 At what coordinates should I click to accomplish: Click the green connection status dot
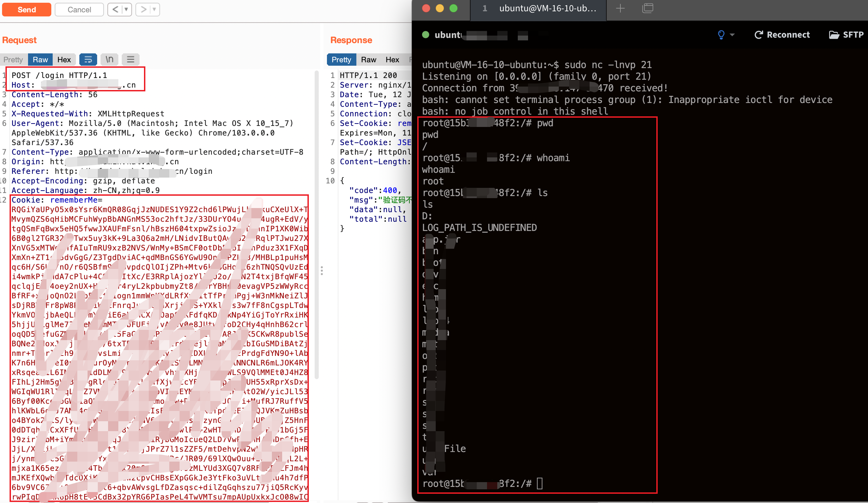coord(426,35)
